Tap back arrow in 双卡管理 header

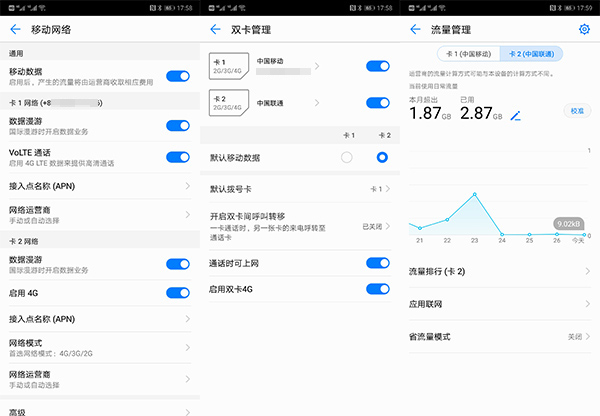[215, 30]
